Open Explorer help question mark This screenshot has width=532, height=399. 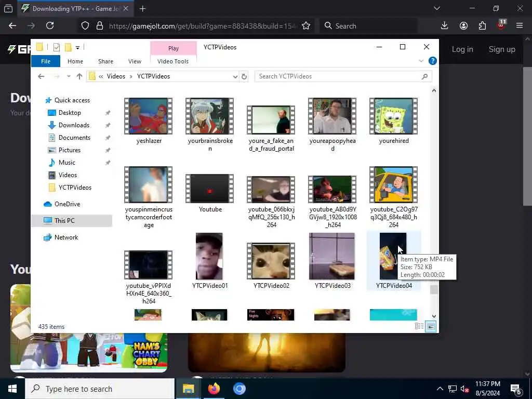tap(433, 61)
